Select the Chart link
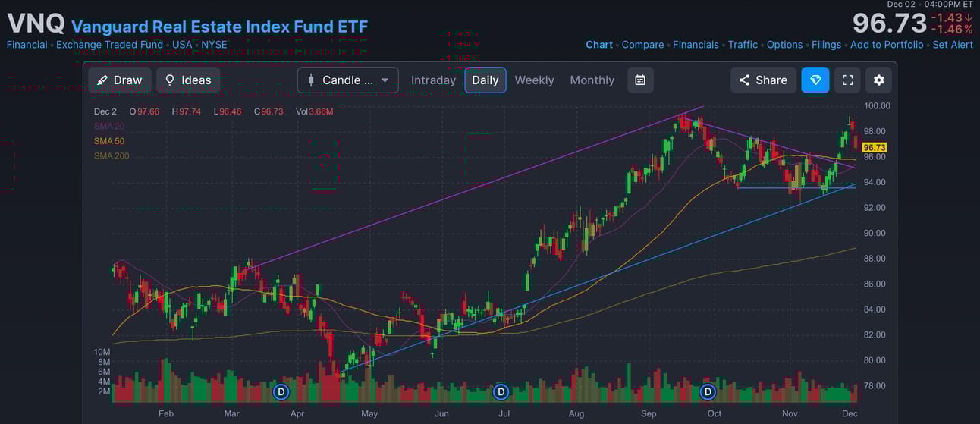 (x=599, y=45)
